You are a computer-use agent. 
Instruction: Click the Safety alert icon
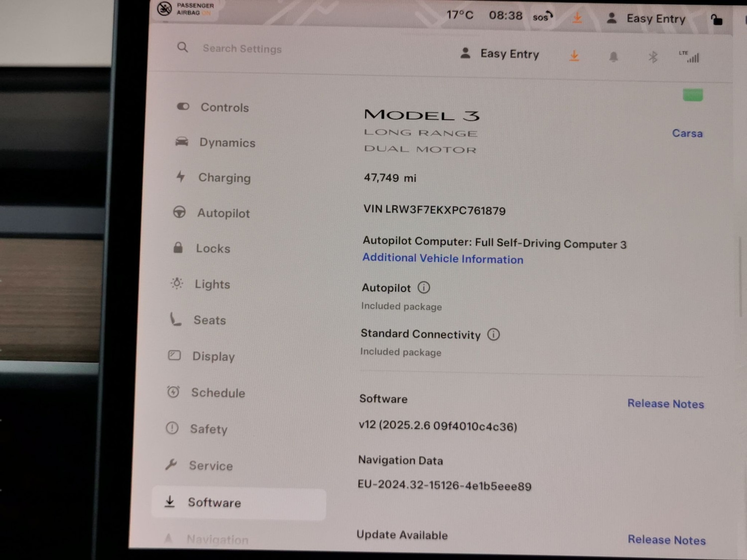[172, 428]
